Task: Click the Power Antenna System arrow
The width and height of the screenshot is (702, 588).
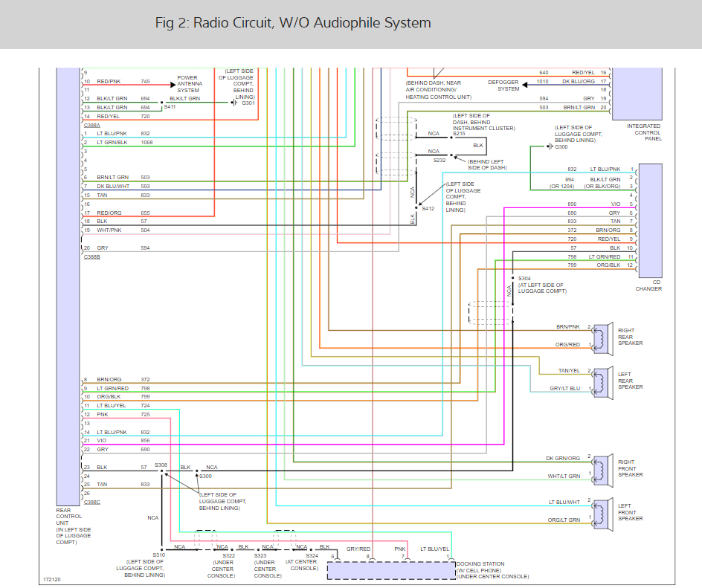Action: tap(173, 84)
